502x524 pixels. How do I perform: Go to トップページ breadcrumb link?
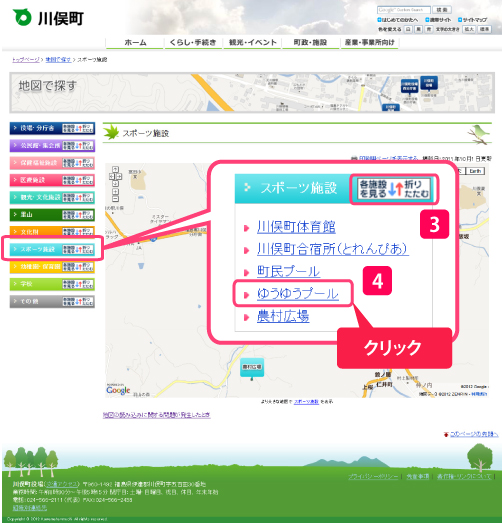tap(26, 60)
